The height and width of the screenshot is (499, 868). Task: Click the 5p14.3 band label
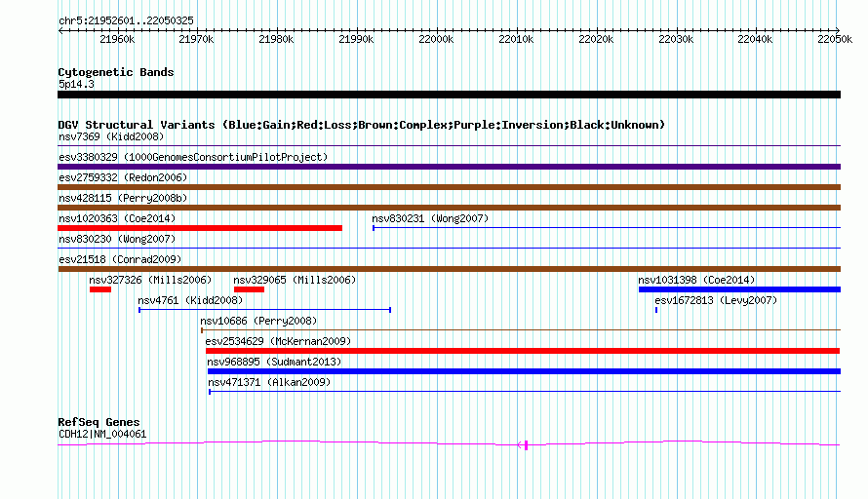pyautogui.click(x=76, y=84)
